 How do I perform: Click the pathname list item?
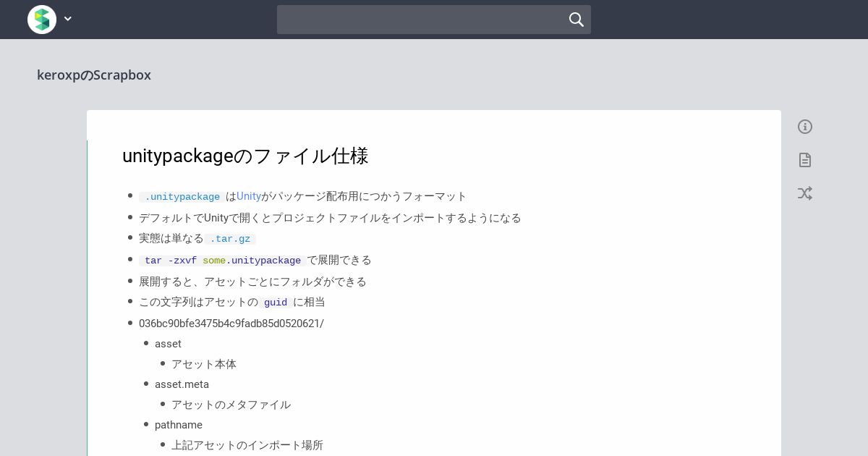pyautogui.click(x=179, y=425)
